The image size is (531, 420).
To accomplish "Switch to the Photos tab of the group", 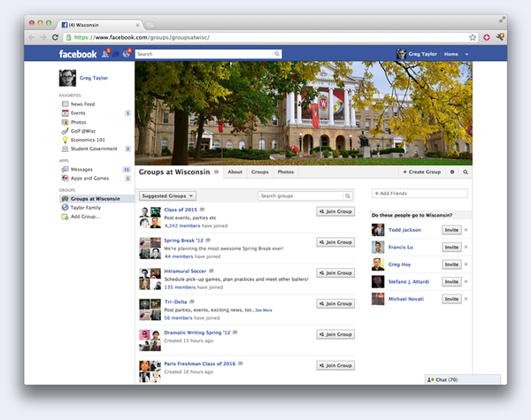I will pos(286,172).
